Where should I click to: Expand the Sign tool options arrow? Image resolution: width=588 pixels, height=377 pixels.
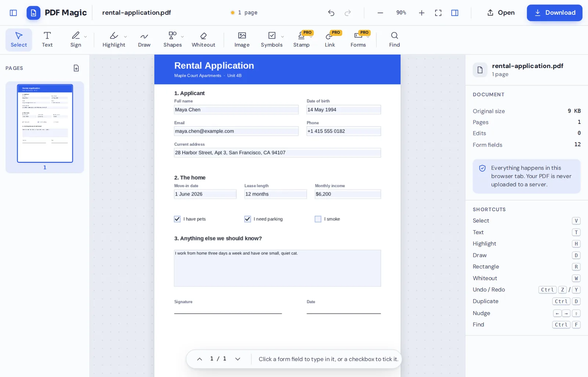(86, 36)
